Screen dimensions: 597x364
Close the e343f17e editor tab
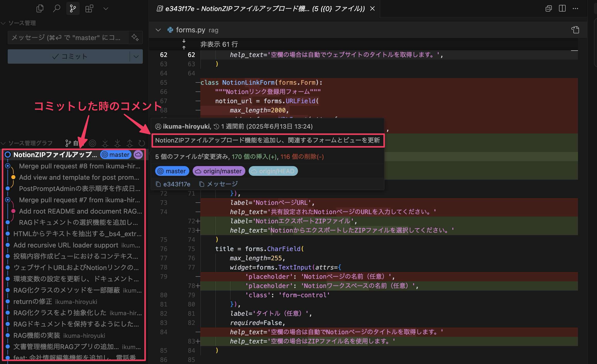coord(372,9)
